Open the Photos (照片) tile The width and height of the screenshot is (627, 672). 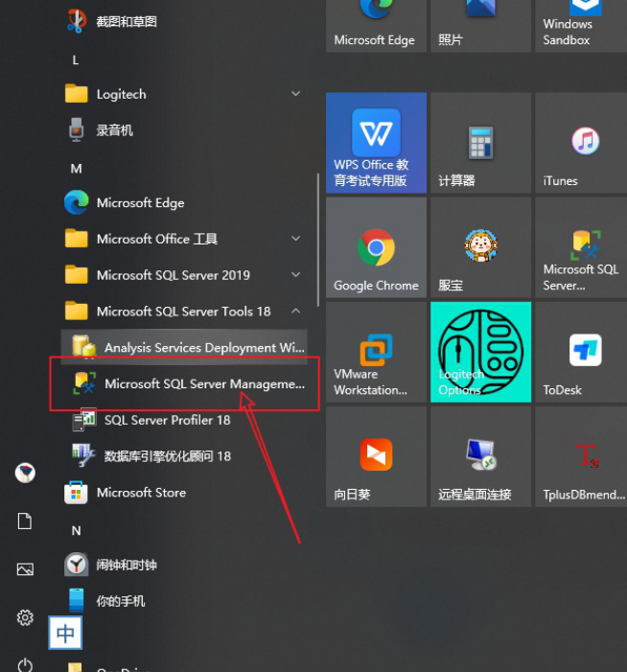click(481, 26)
